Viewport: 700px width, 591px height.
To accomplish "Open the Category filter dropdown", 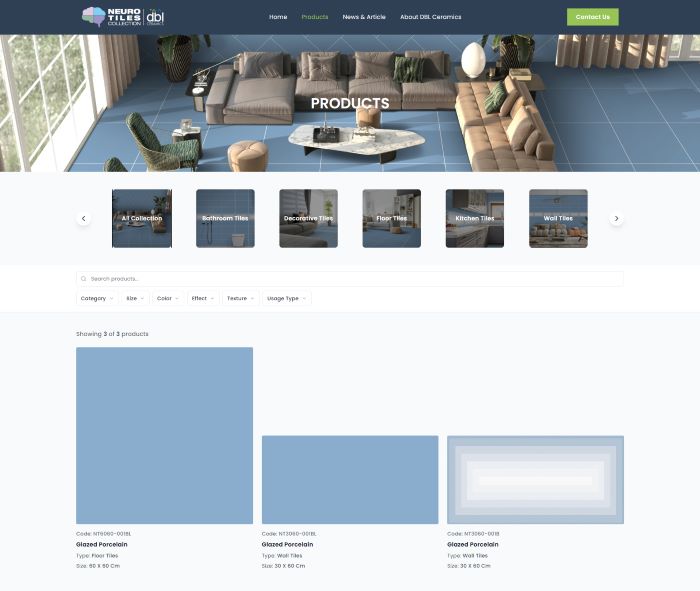I will pos(97,298).
